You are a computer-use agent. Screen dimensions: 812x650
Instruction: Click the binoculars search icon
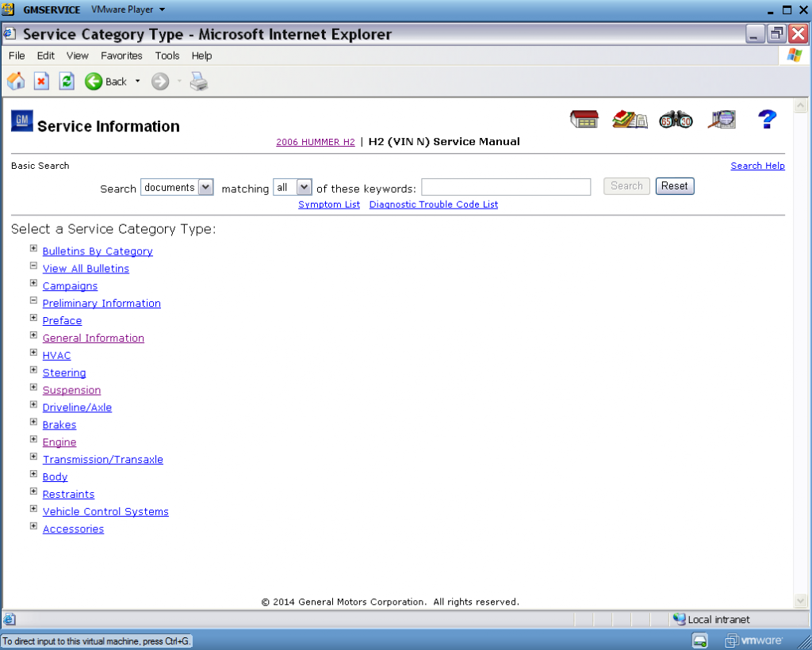[676, 120]
